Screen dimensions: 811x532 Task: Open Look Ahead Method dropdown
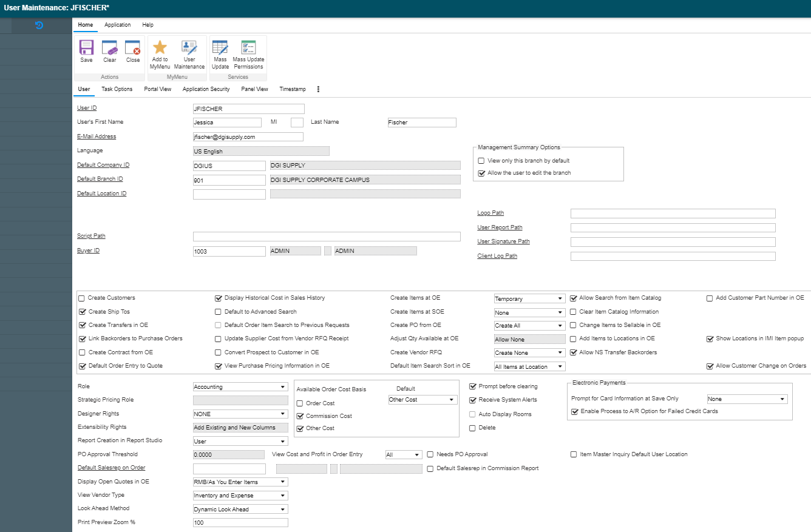240,510
